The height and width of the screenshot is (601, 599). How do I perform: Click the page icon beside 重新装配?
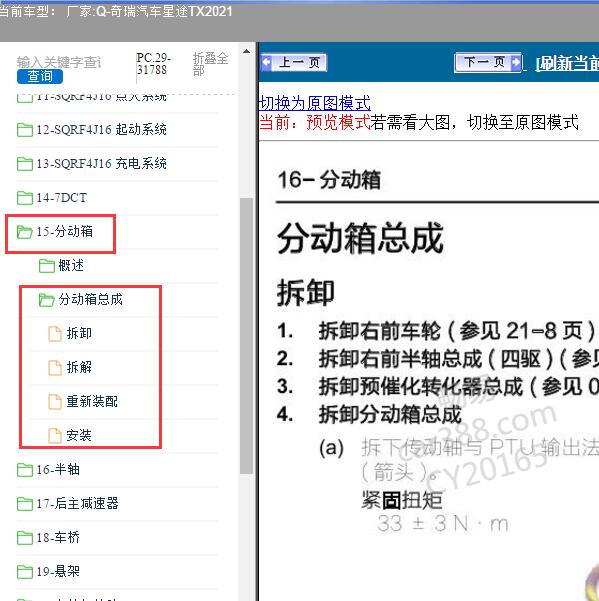(x=55, y=402)
